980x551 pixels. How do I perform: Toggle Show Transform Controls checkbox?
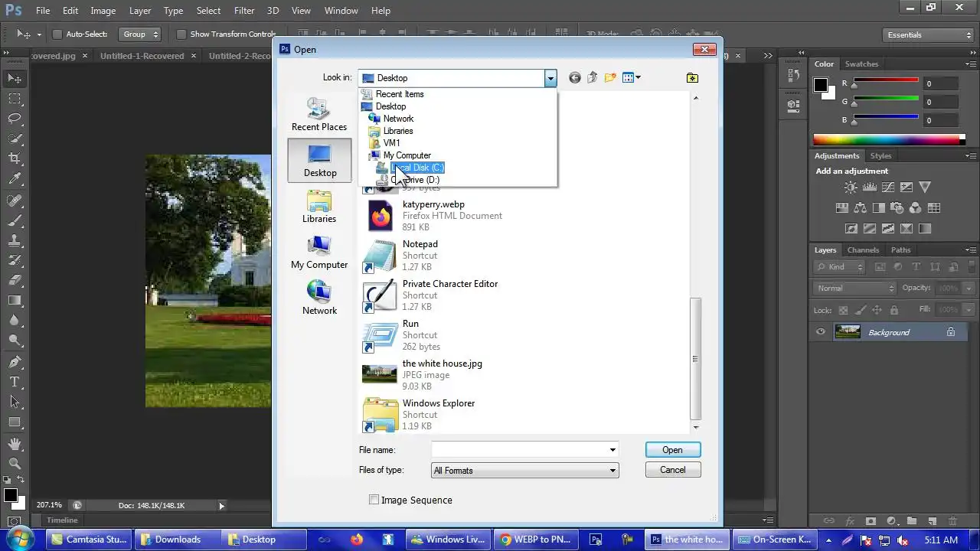click(181, 34)
